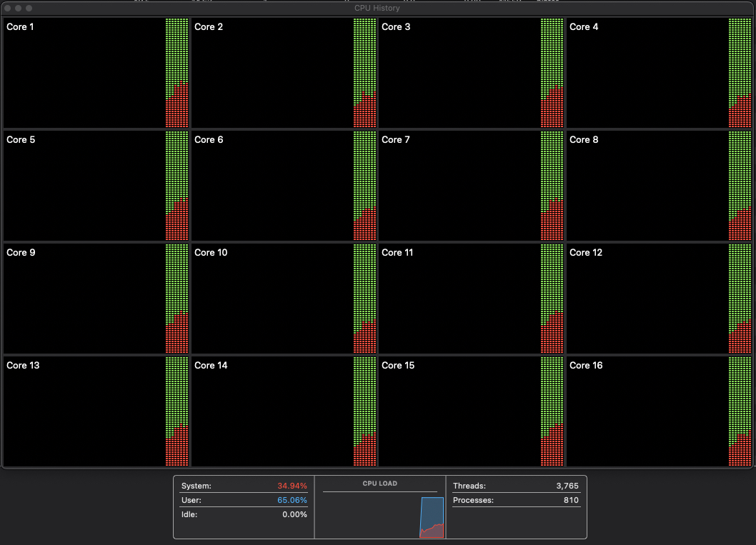Select the Core 12 history graph
This screenshot has width=756, height=545.
659,299
